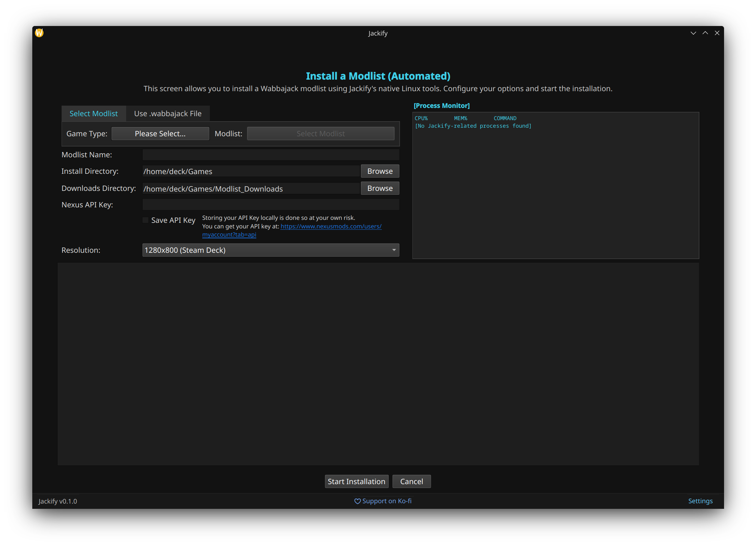The image size is (756, 547).
Task: Switch to Select Modlist tab
Action: (94, 114)
